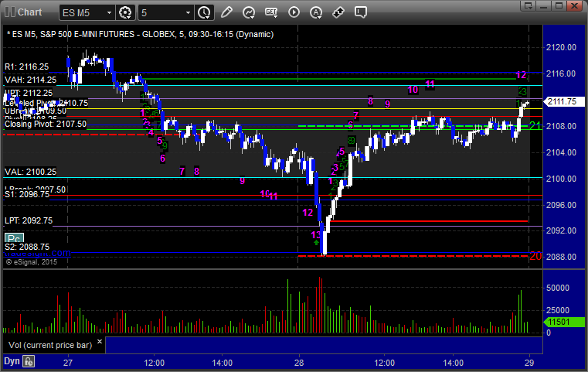Select the pencil drawing tools icon

click(226, 12)
